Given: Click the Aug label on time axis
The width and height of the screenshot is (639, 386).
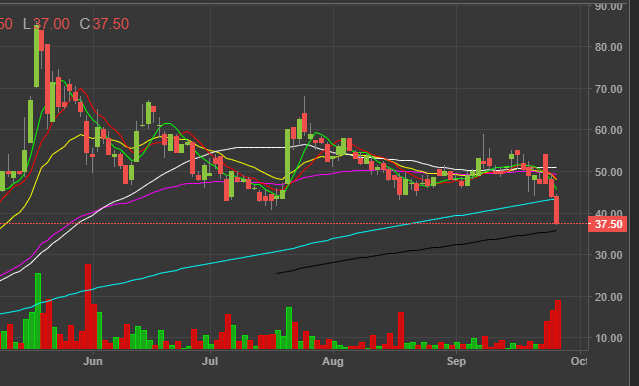Looking at the screenshot, I should tap(333, 362).
